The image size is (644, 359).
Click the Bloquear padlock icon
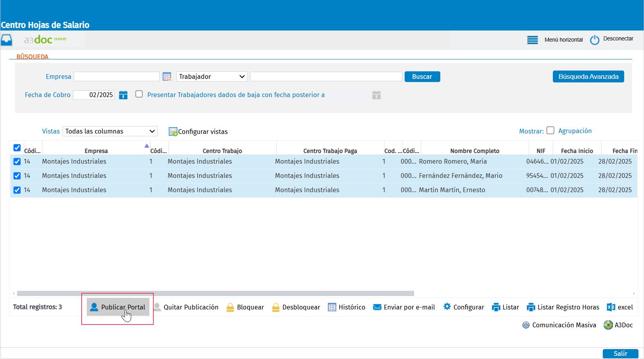coord(230,307)
